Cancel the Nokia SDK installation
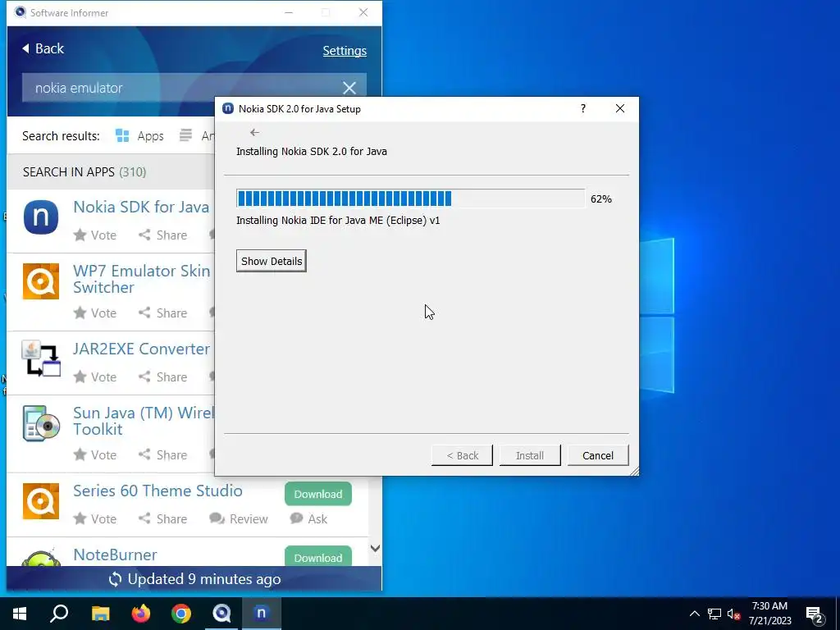 (598, 455)
